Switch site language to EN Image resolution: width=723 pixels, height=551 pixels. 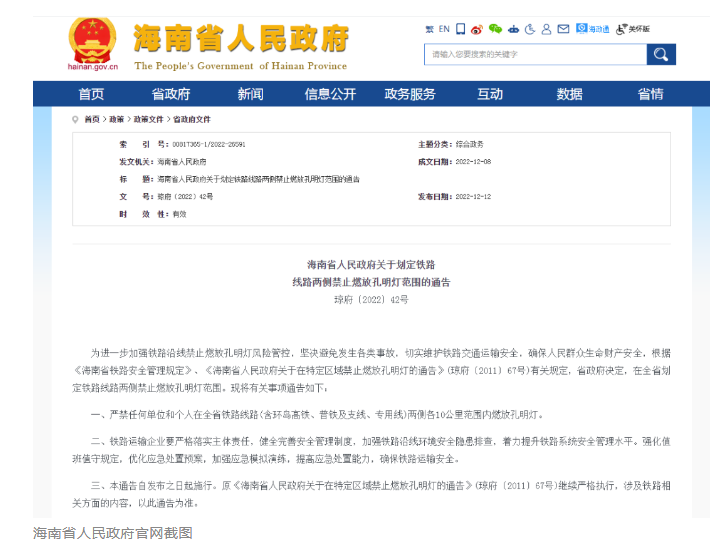444,29
